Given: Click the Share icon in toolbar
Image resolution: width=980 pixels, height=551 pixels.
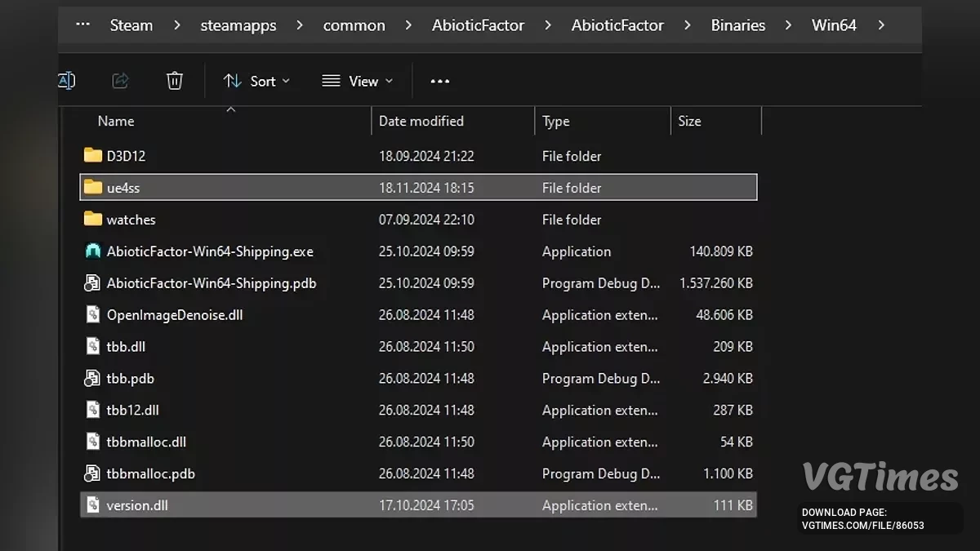Looking at the screenshot, I should coord(120,80).
